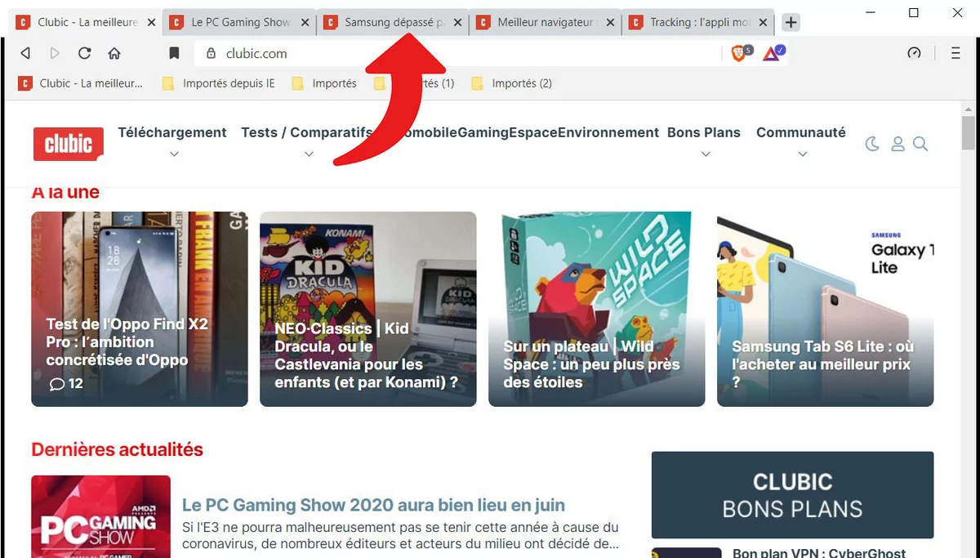Open the Brave Rewards triangle icon
980x558 pixels.
pyautogui.click(x=773, y=53)
